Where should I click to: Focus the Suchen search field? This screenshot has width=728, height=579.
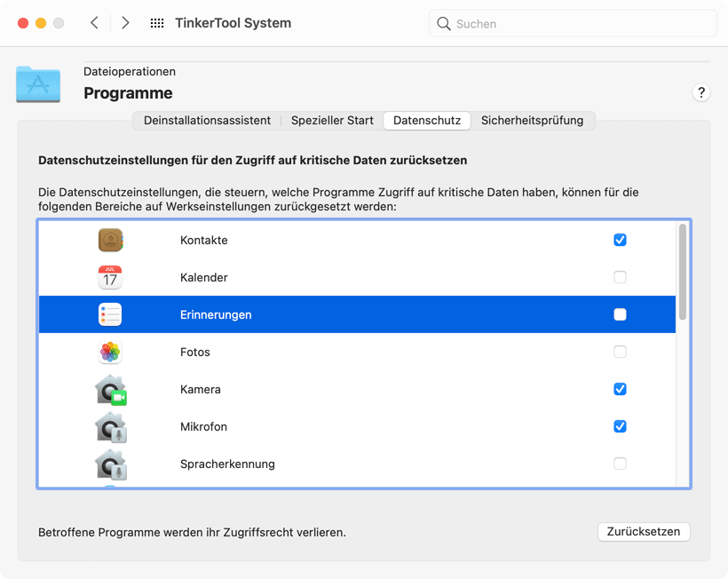[573, 24]
